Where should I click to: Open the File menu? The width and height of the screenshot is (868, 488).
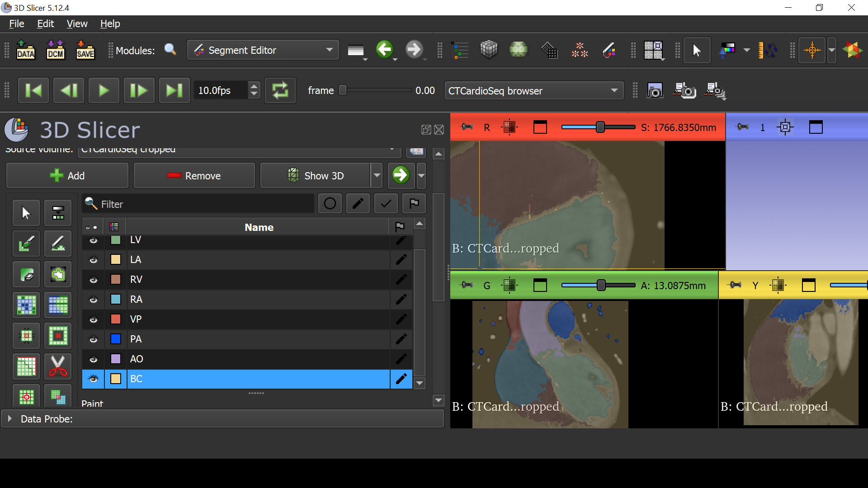coord(17,23)
